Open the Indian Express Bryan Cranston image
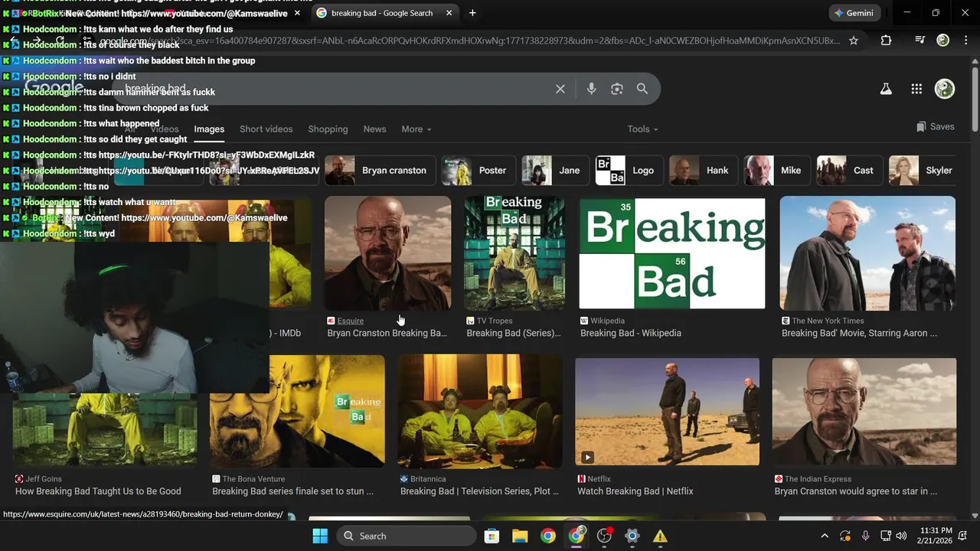The image size is (980, 551). (864, 412)
